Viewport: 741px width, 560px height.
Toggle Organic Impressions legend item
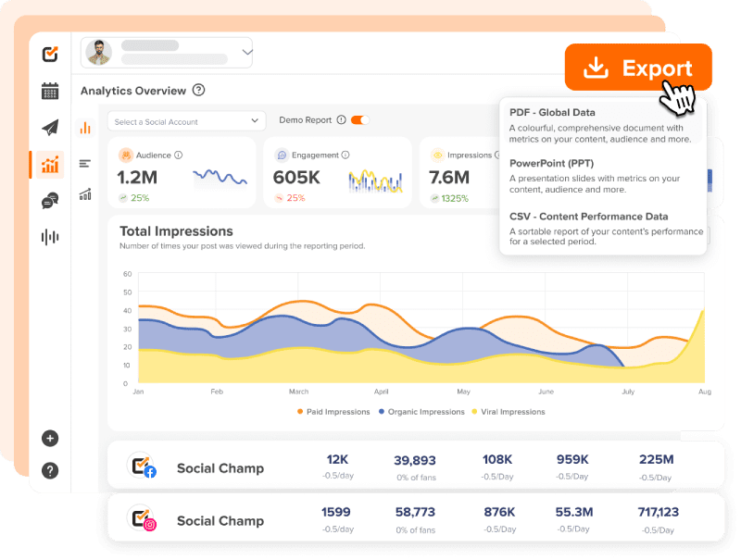tap(421, 412)
